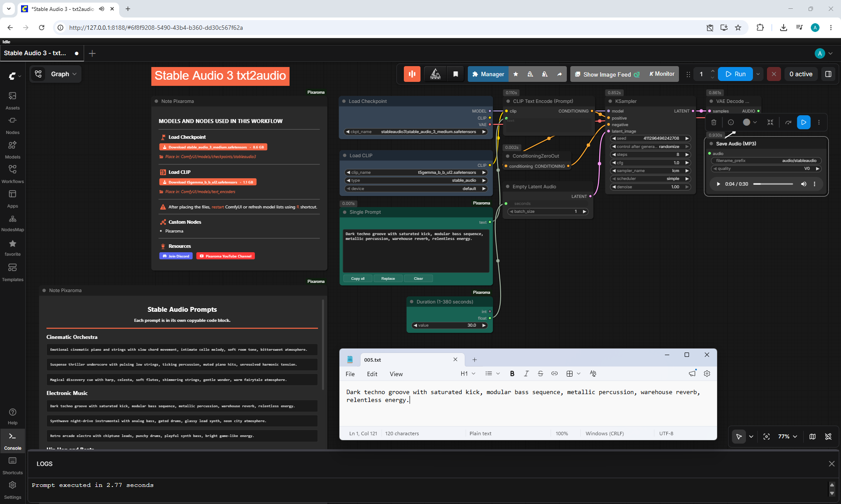841x504 pixels.
Task: Open the Nodes library panel
Action: tap(13, 125)
